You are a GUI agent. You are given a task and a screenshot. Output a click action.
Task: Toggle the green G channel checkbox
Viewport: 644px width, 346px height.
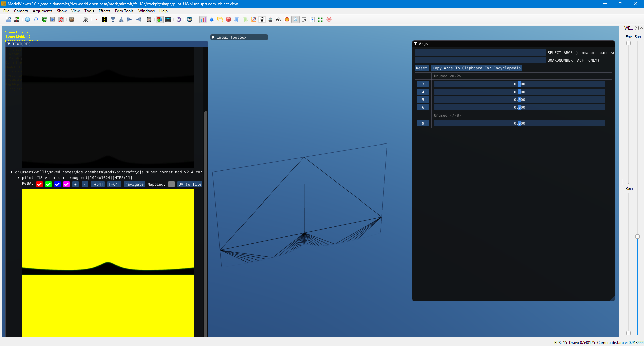pyautogui.click(x=49, y=184)
